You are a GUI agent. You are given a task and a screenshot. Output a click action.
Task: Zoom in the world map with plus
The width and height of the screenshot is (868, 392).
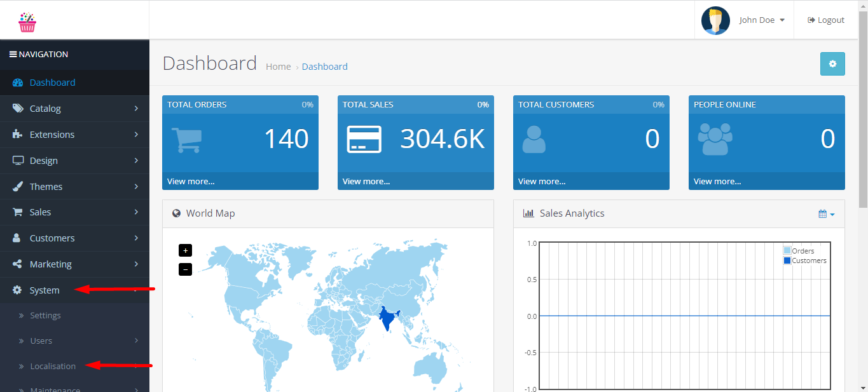click(x=186, y=250)
